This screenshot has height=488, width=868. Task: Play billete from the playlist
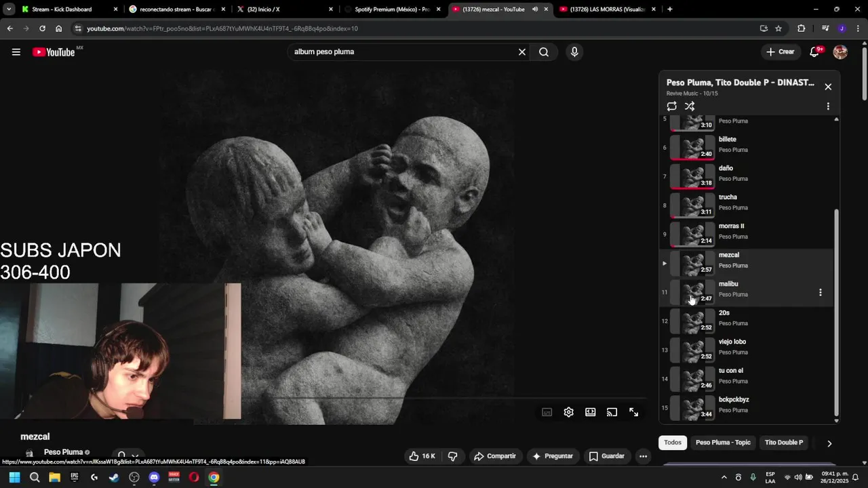(746, 148)
